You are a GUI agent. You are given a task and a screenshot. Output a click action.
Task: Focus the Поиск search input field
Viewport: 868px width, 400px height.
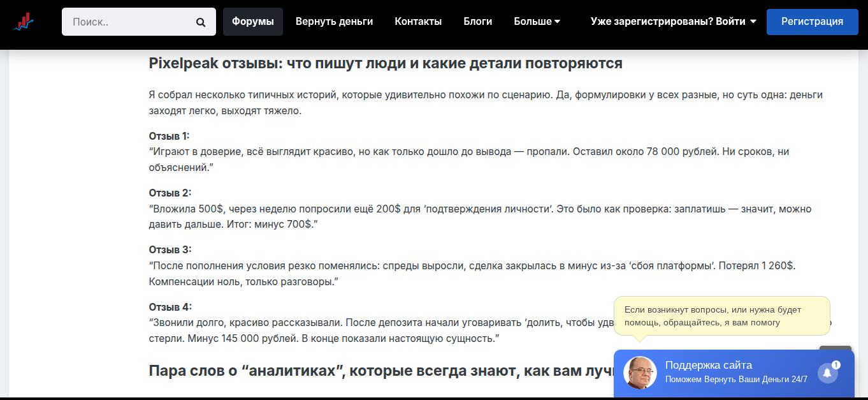131,22
